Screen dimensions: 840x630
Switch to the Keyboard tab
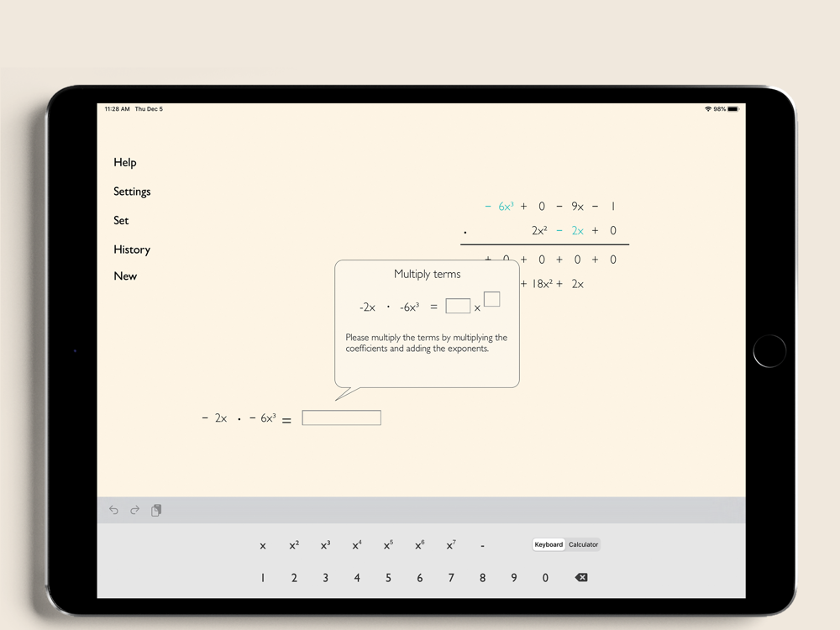549,544
